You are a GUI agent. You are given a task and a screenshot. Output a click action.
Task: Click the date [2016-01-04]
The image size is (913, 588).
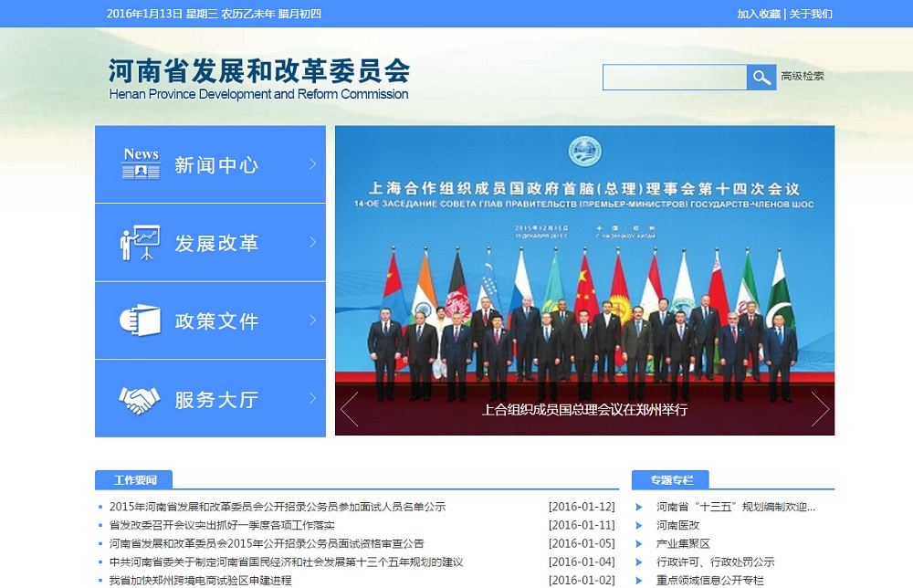(x=582, y=562)
